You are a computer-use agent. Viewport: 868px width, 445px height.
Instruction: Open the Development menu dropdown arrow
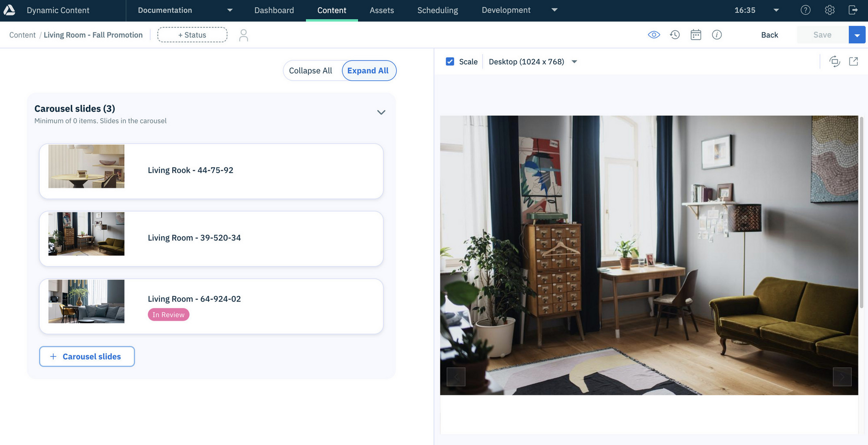click(x=555, y=10)
